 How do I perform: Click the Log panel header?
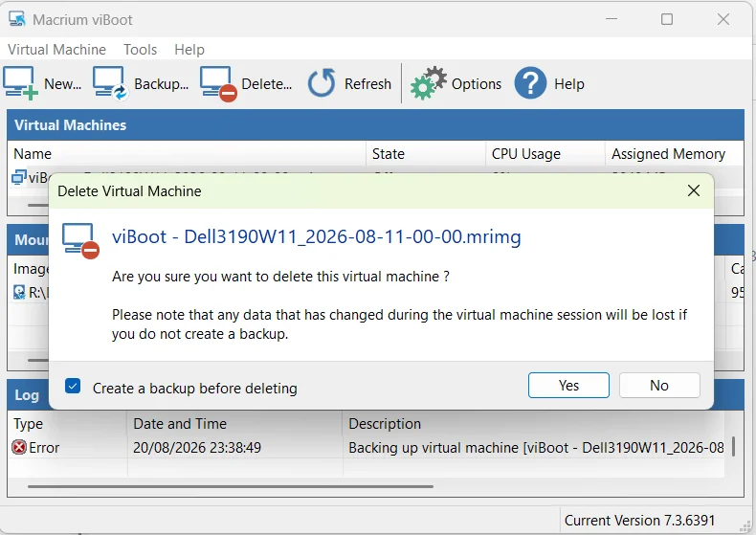click(28, 394)
